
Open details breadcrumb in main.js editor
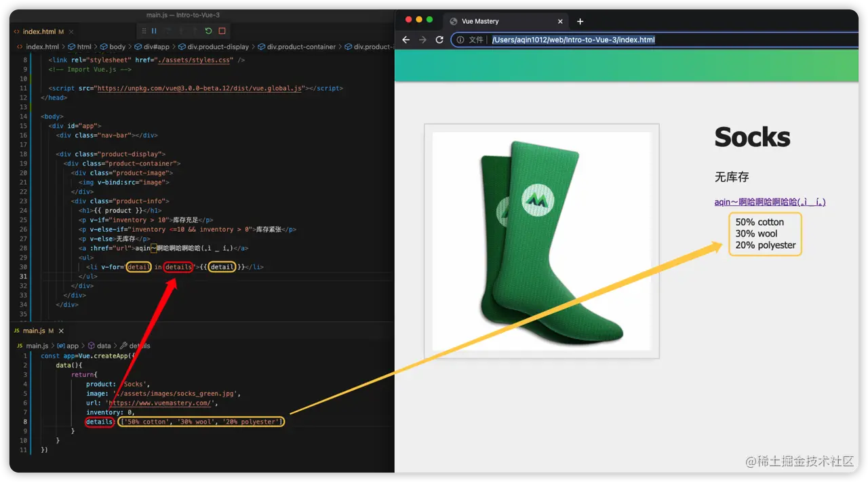[135, 346]
